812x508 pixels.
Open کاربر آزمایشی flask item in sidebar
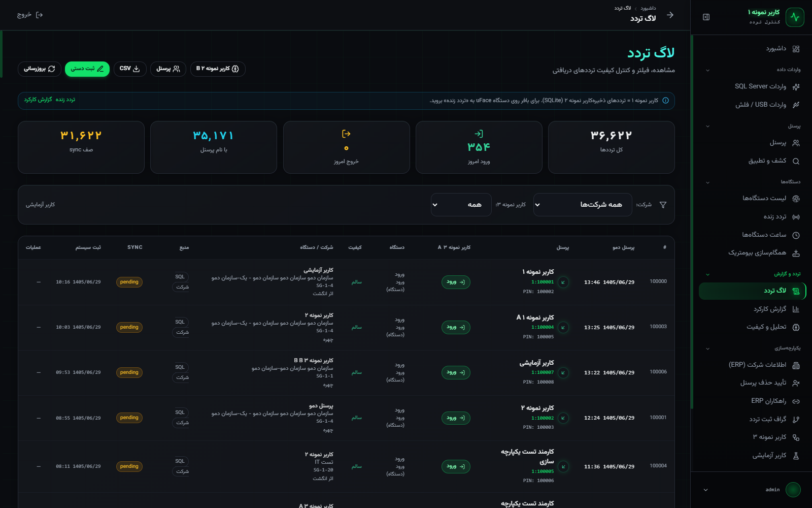click(x=753, y=456)
